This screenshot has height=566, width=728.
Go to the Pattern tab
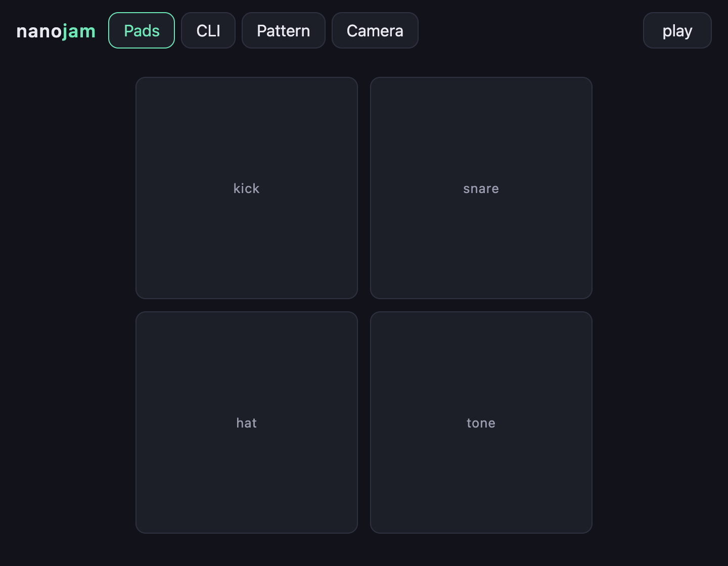(x=283, y=30)
